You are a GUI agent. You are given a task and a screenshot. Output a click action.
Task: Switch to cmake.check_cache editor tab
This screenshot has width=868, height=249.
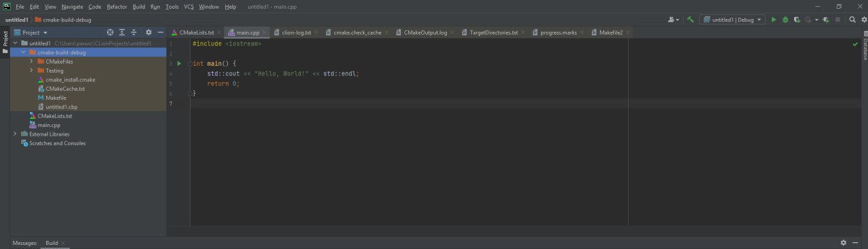point(357,32)
